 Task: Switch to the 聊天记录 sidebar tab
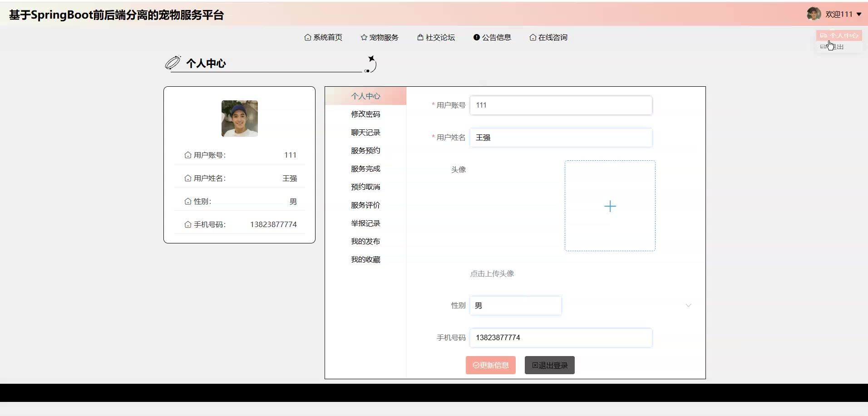coord(365,133)
